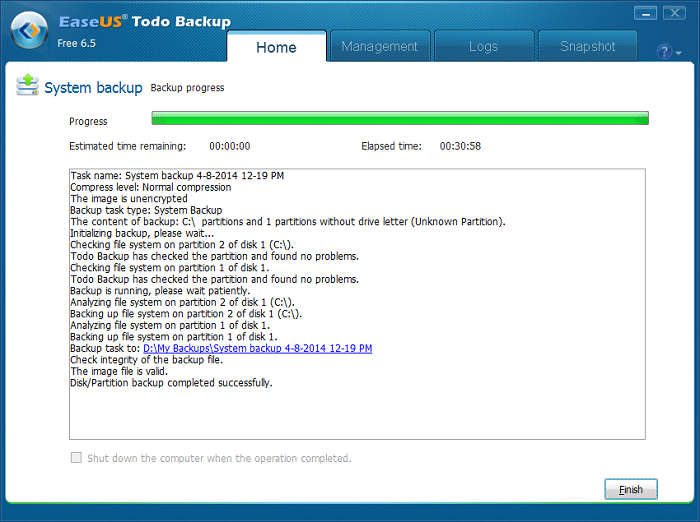Close the Todo Backup window
The width and height of the screenshot is (700, 522).
[675, 13]
